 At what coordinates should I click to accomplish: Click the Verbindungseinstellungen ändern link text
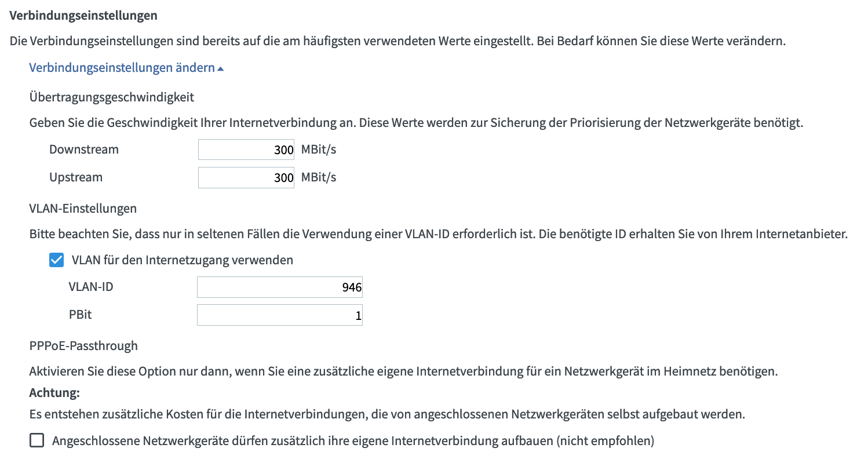tap(122, 68)
